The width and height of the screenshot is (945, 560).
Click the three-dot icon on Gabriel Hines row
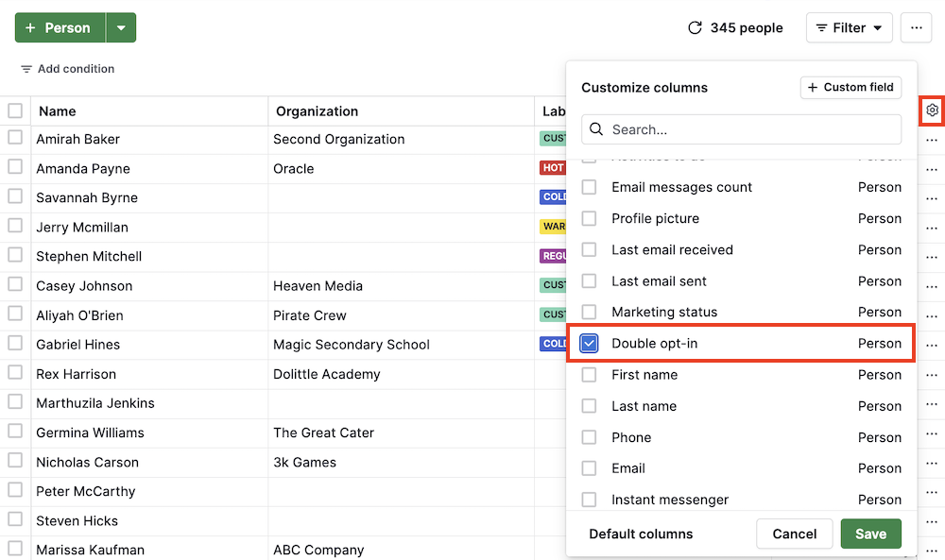[932, 345]
